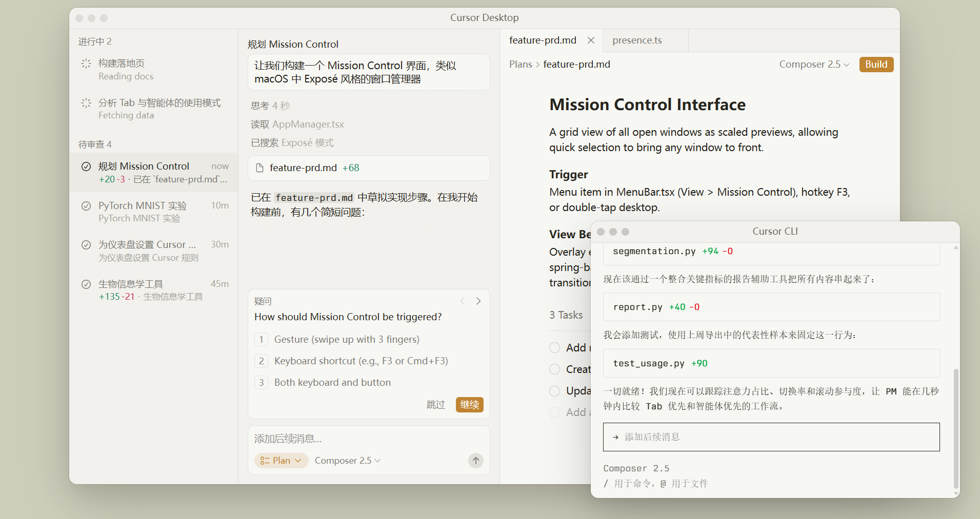
Task: Click the user prompt 让我们构建一个 Mission Control 界面
Action: [x=369, y=73]
